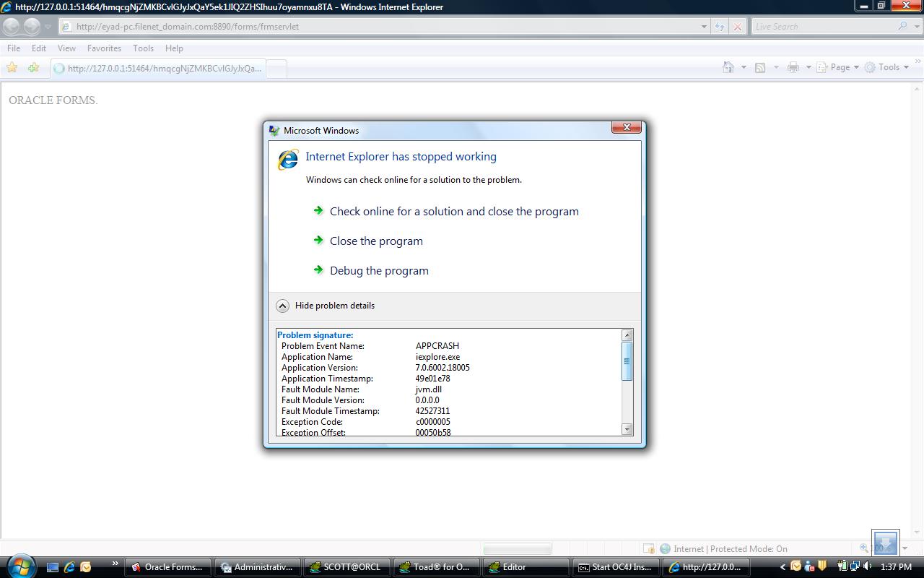Image resolution: width=924 pixels, height=578 pixels.
Task: Expand the address bar history dropdown
Action: click(x=704, y=27)
